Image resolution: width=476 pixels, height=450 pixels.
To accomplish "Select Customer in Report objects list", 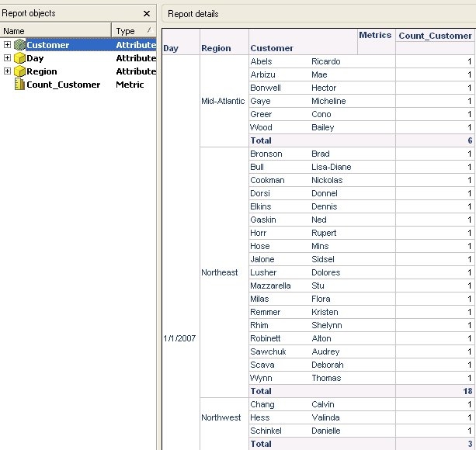I will click(x=48, y=45).
